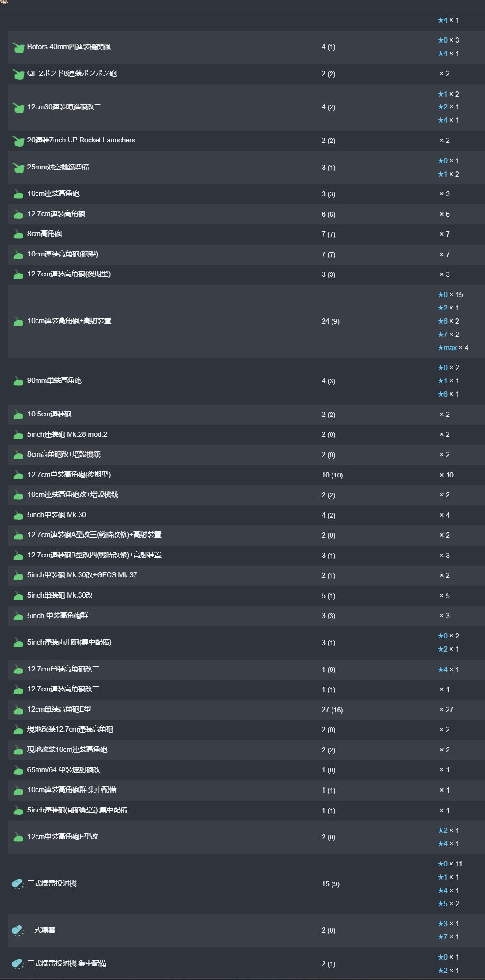Click the ★max × 4 improvement entry
This screenshot has height=980, width=485.
click(x=453, y=348)
